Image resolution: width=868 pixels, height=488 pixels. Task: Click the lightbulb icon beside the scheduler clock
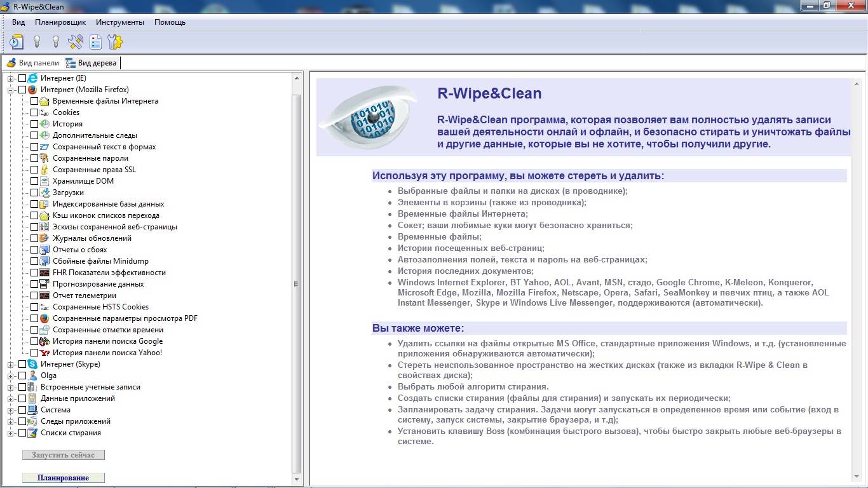(x=37, y=42)
